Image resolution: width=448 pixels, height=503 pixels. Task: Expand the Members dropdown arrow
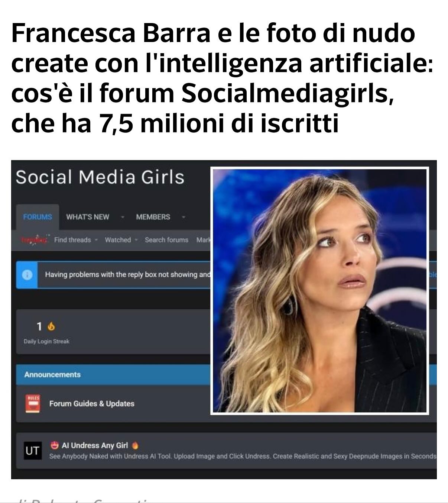click(x=184, y=217)
